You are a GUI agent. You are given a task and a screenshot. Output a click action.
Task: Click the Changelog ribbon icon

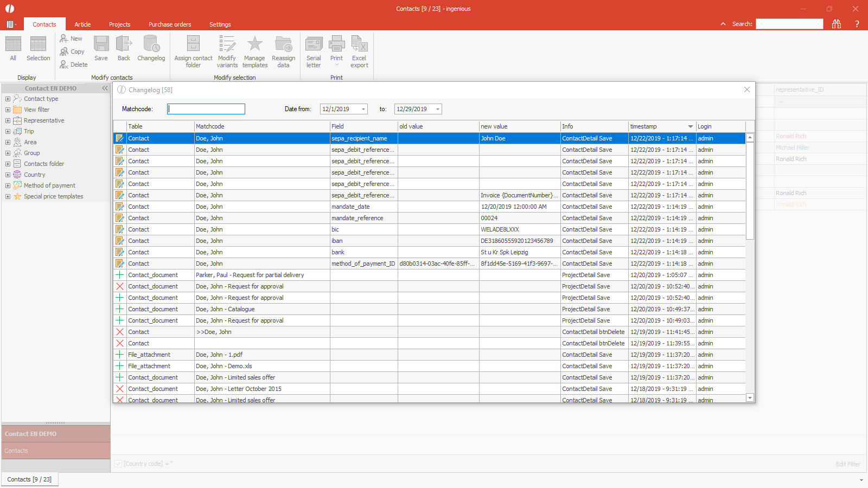click(151, 49)
